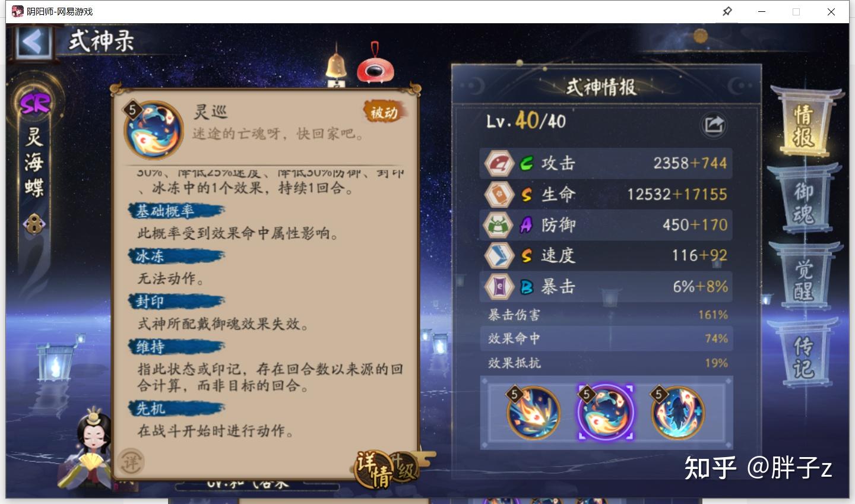Select the third skill icon

[x=677, y=412]
